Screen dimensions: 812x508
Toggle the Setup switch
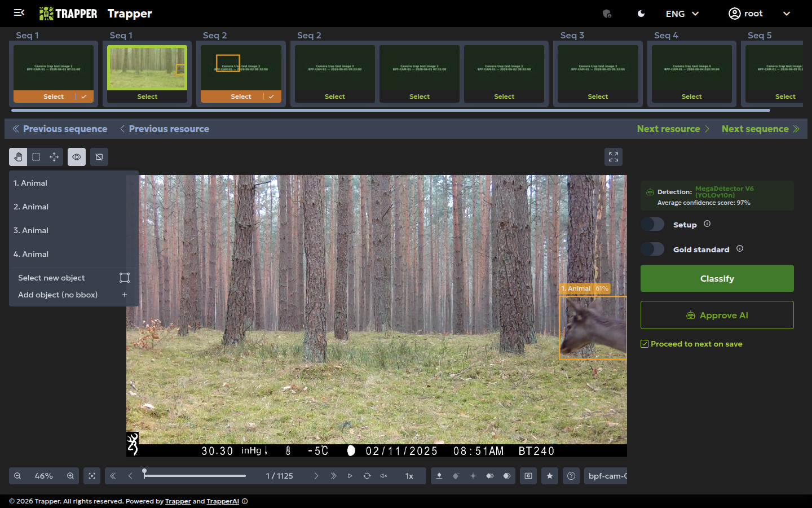[652, 224]
